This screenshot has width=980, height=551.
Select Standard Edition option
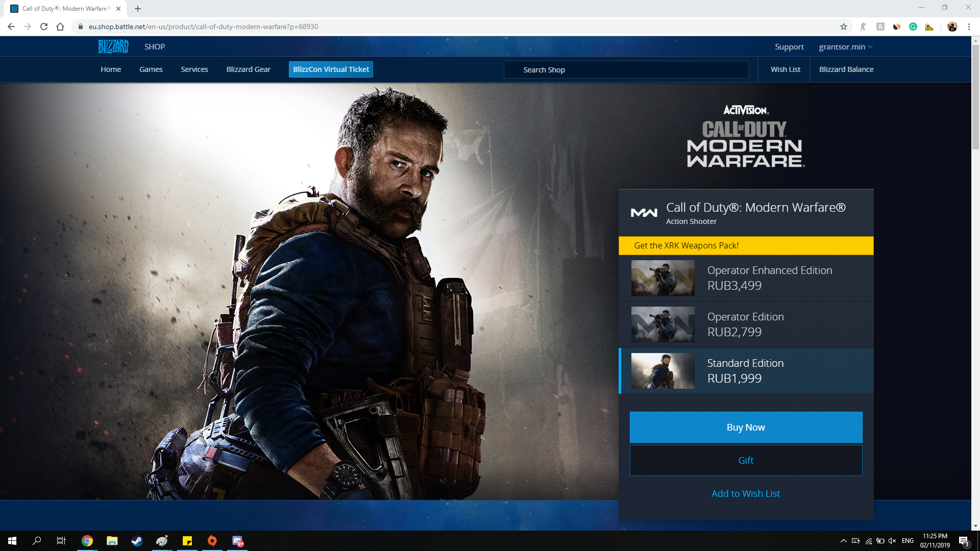tap(746, 371)
